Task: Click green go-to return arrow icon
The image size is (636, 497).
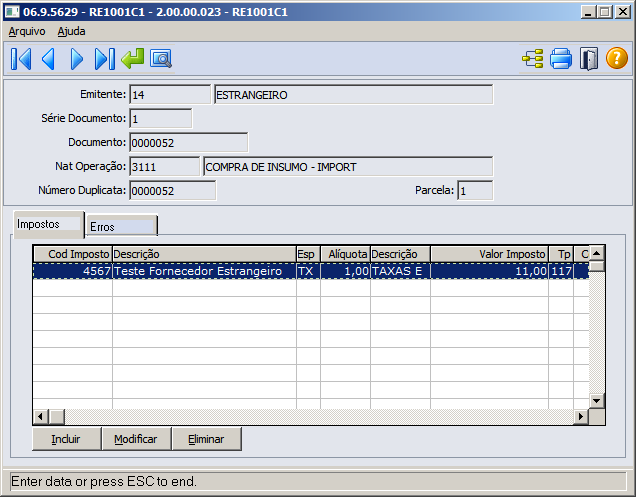Action: point(133,59)
